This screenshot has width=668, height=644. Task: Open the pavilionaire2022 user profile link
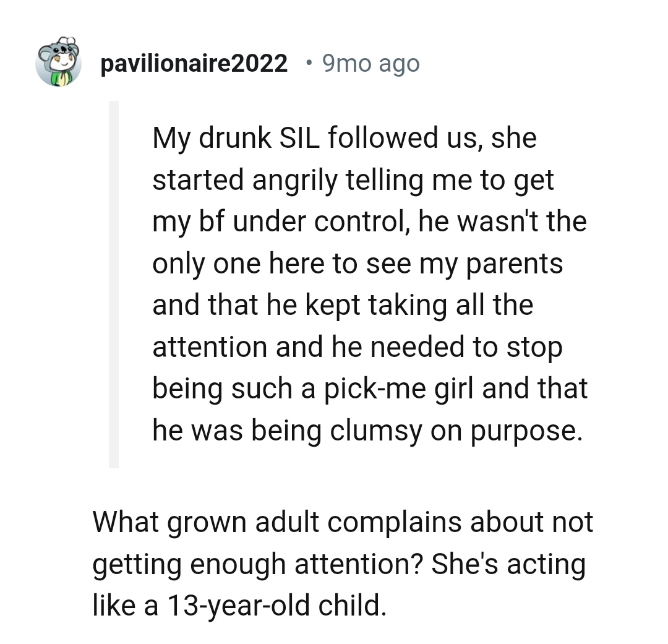coord(194,63)
